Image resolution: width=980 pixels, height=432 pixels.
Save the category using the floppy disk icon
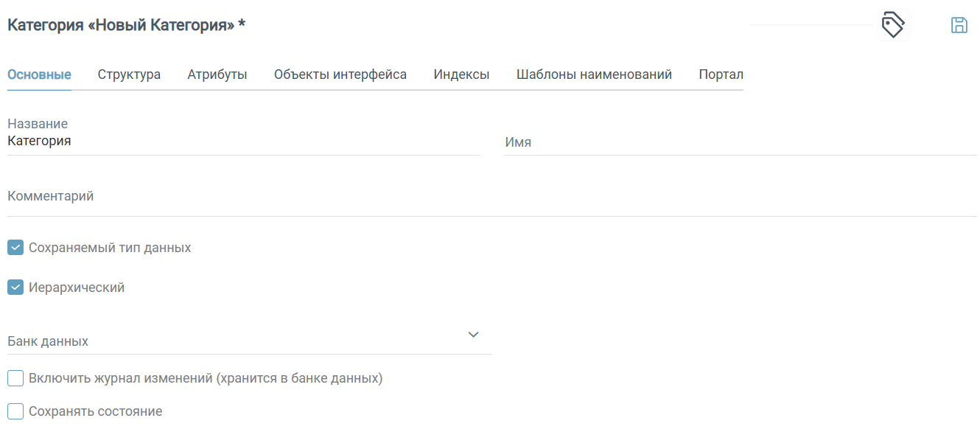pyautogui.click(x=960, y=24)
